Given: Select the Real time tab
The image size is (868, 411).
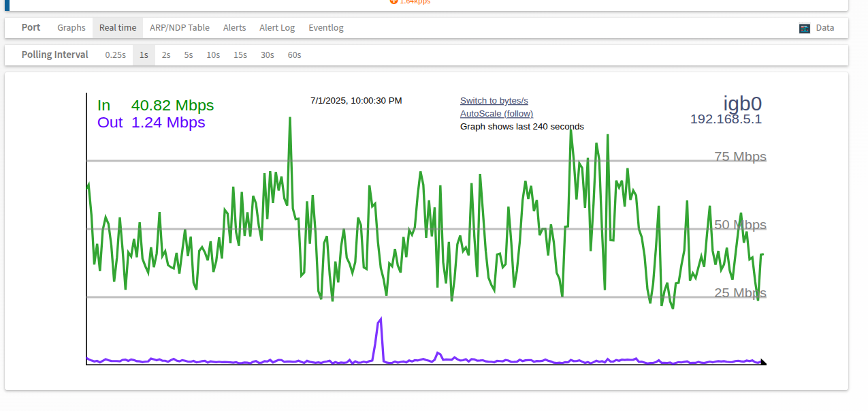Looking at the screenshot, I should point(117,27).
